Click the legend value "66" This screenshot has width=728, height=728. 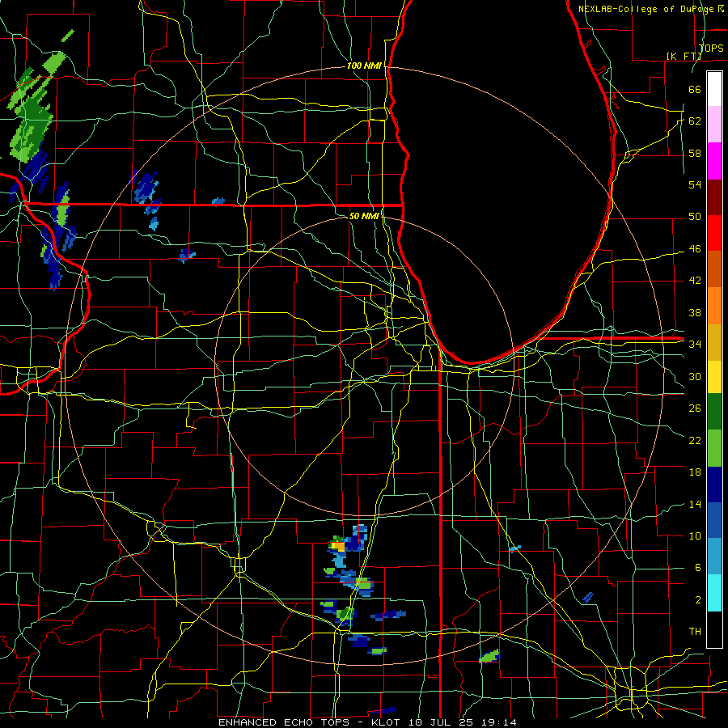tap(695, 90)
